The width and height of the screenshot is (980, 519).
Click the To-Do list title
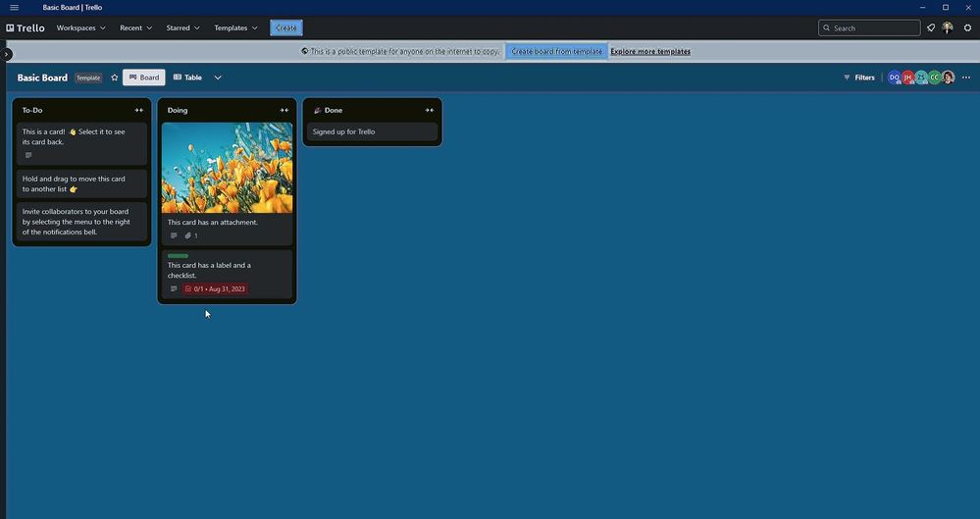[x=32, y=110]
